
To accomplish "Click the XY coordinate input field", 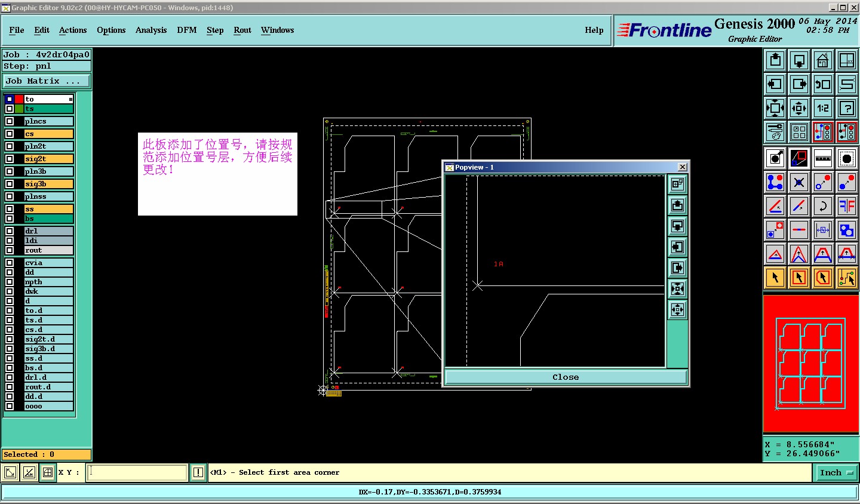I will click(137, 473).
